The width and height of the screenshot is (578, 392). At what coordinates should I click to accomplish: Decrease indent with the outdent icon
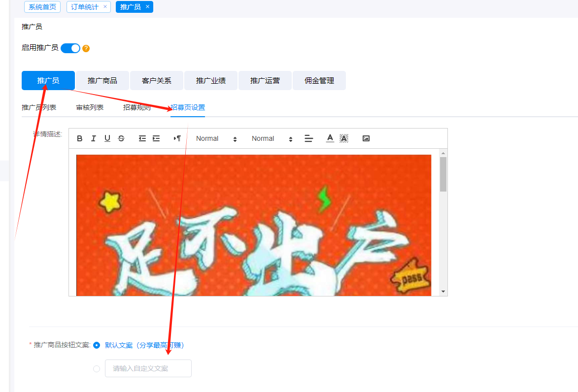coord(142,138)
